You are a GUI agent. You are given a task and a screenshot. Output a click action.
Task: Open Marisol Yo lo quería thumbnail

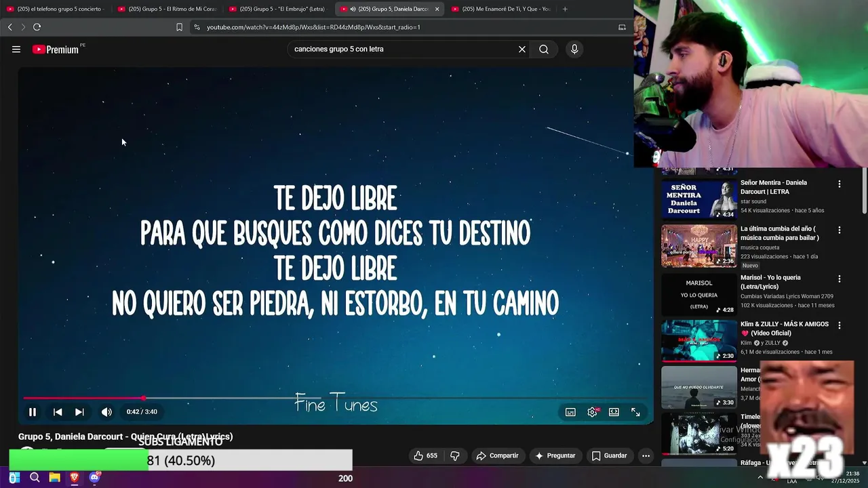(x=699, y=293)
